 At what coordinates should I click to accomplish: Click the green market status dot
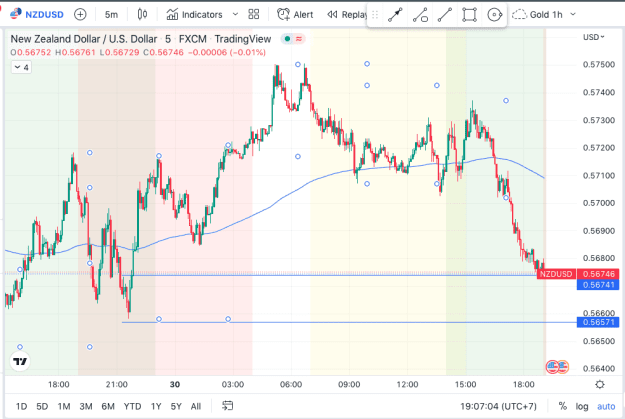pyautogui.click(x=287, y=39)
